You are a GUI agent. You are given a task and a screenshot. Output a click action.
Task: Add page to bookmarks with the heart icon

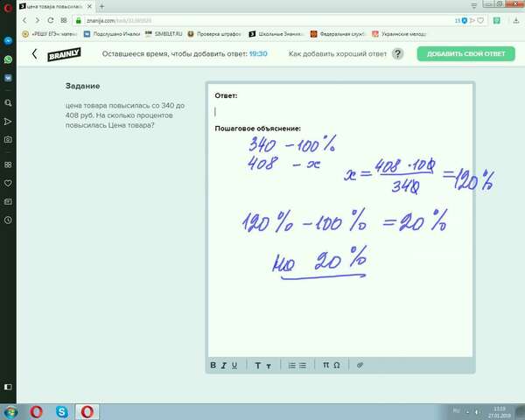click(x=480, y=21)
